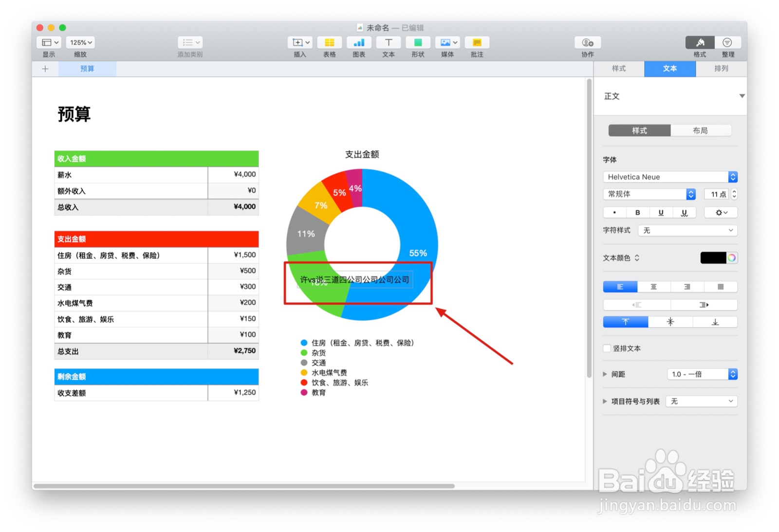Click the horizontal scrollbar at bottom
This screenshot has width=779, height=532.
click(244, 486)
